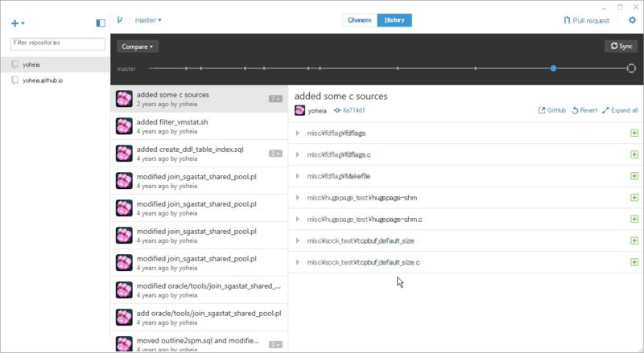Click added-file plus icon for fdflags

(634, 133)
